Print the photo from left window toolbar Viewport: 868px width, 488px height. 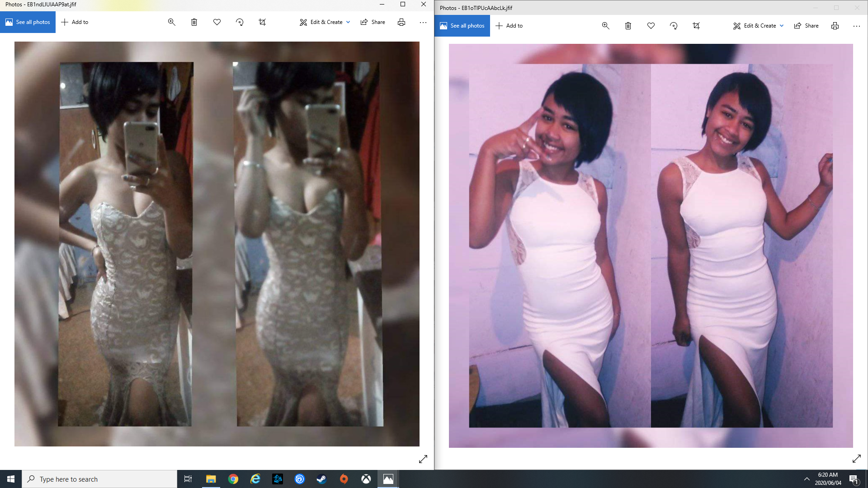coord(401,22)
